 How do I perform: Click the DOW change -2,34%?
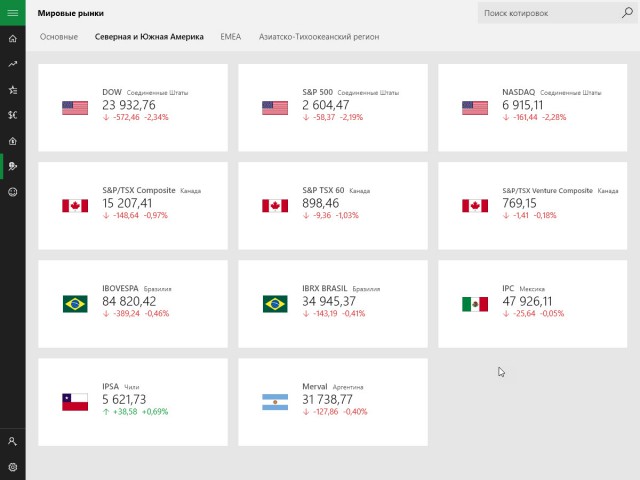point(156,118)
